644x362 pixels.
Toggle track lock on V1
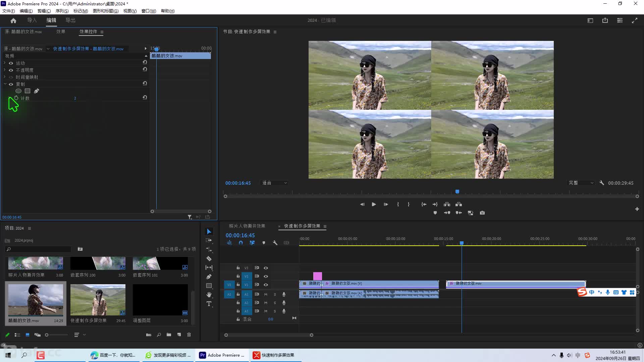pyautogui.click(x=238, y=284)
